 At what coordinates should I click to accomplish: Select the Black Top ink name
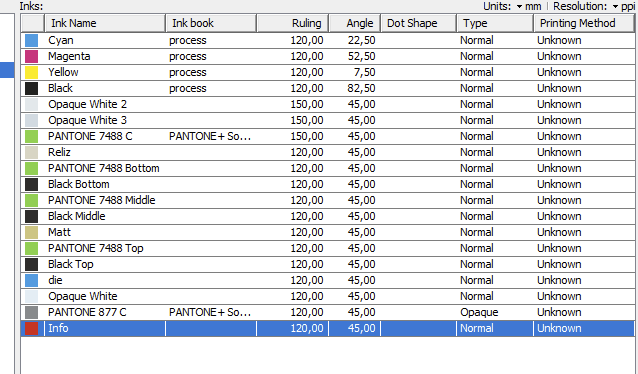71,264
